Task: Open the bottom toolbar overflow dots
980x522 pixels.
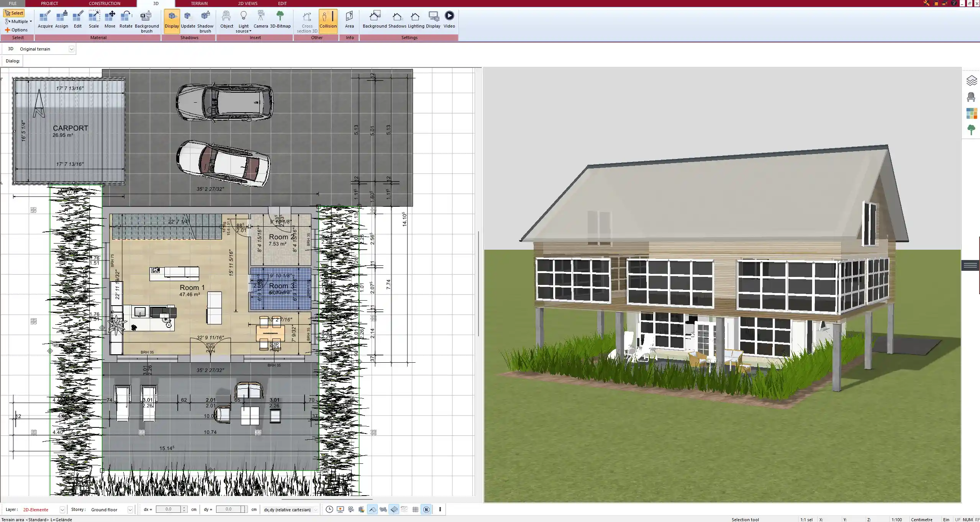Action: [440, 509]
